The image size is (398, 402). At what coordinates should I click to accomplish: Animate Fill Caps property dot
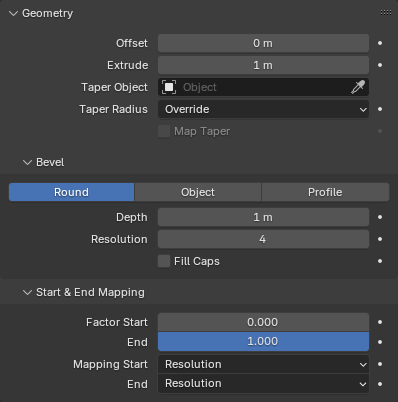pyautogui.click(x=380, y=261)
